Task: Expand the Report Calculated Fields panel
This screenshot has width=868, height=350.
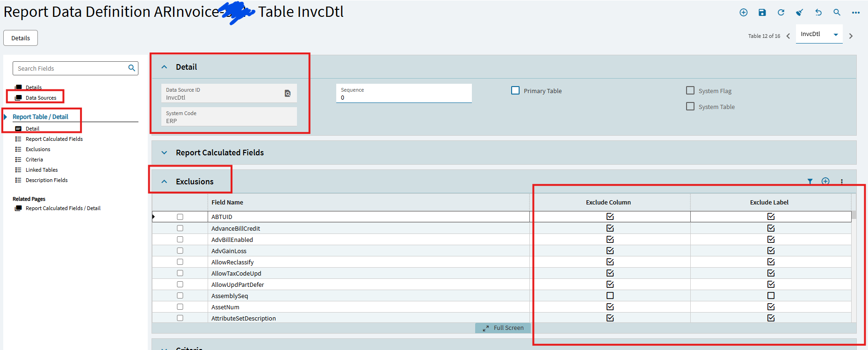Action: click(164, 153)
